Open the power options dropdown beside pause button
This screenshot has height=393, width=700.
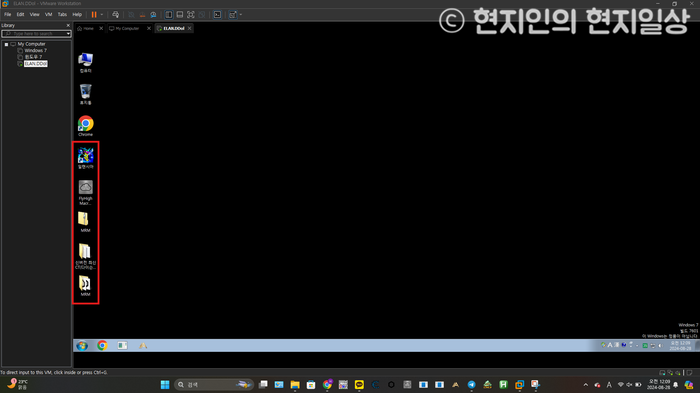coord(102,15)
